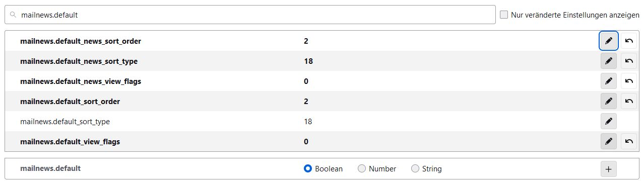This screenshot has width=644, height=186.
Task: Select the mailnews.default_view_flags preference row
Action: coord(321,141)
